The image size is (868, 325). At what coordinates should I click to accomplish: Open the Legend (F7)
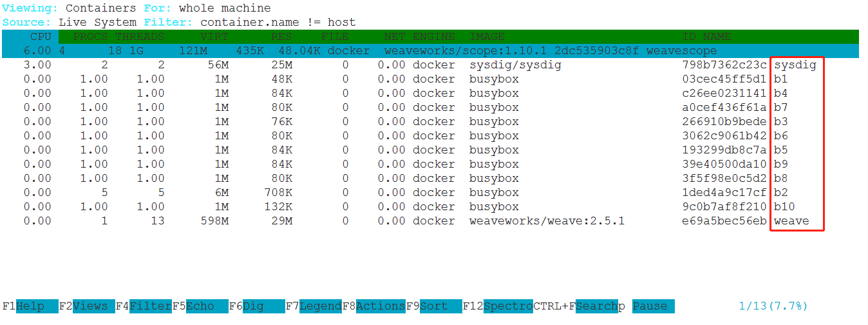(x=320, y=306)
